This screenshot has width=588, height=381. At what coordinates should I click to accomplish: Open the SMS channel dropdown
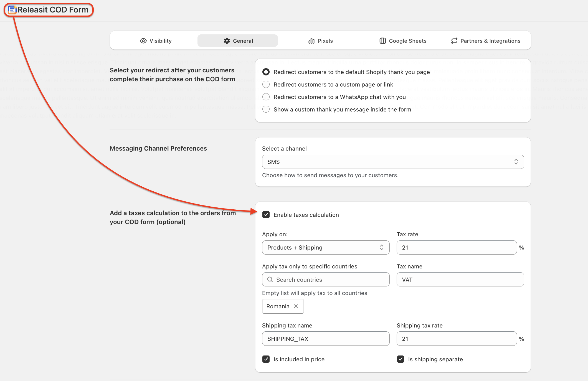tap(393, 162)
